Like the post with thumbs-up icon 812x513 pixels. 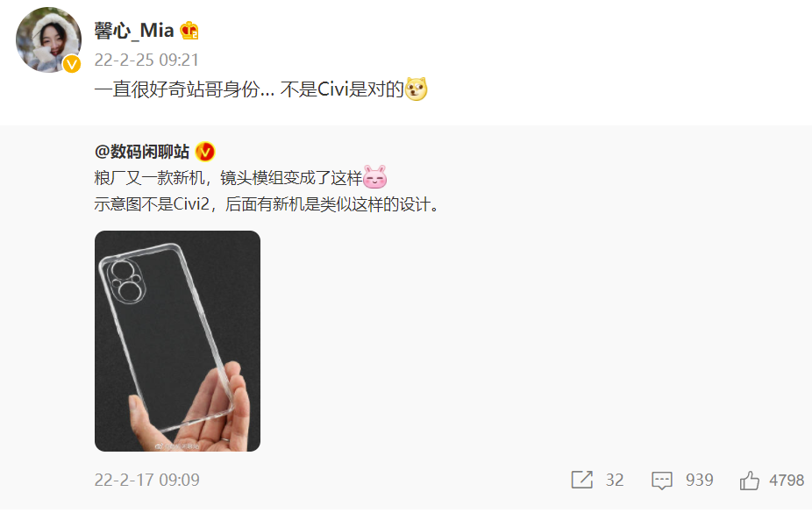click(750, 481)
